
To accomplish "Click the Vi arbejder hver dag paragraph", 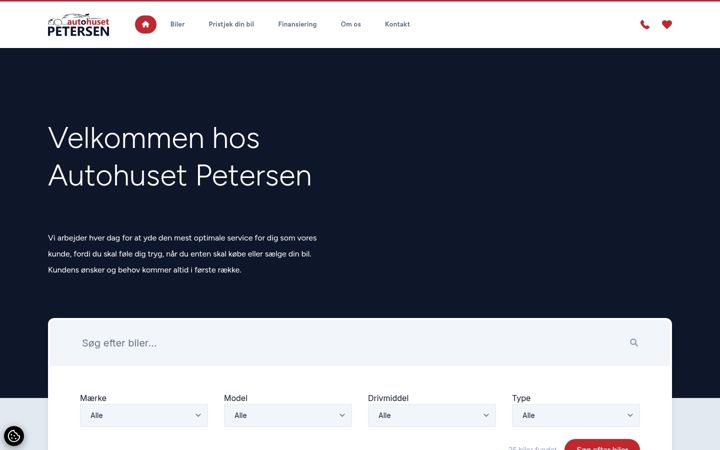I will (x=182, y=254).
